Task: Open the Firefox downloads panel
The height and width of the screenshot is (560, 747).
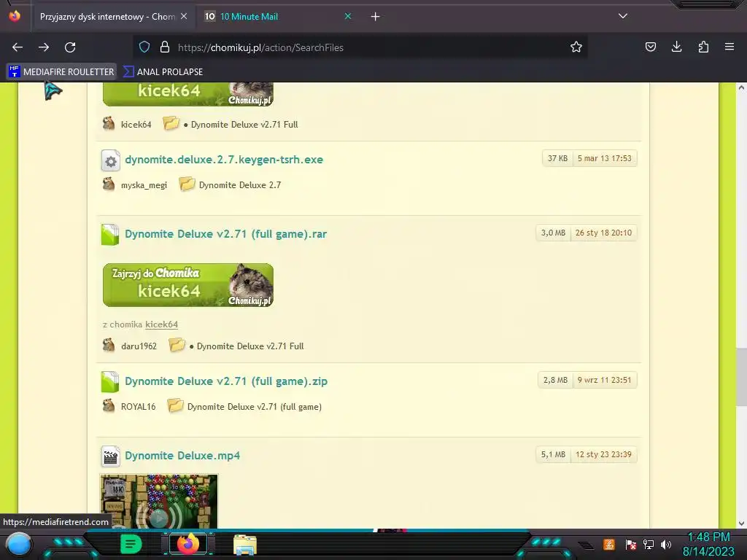Action: click(x=676, y=47)
